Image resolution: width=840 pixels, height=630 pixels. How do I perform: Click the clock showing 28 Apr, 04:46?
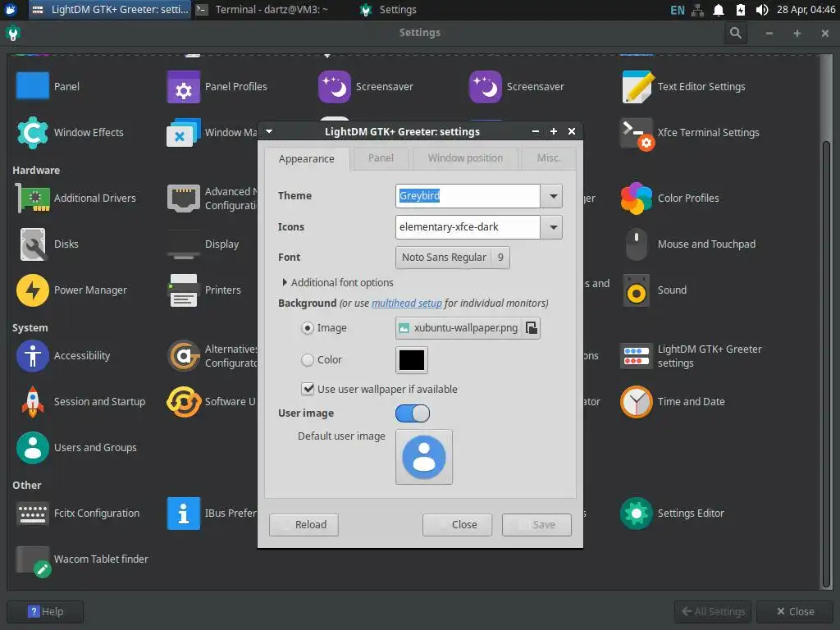806,10
